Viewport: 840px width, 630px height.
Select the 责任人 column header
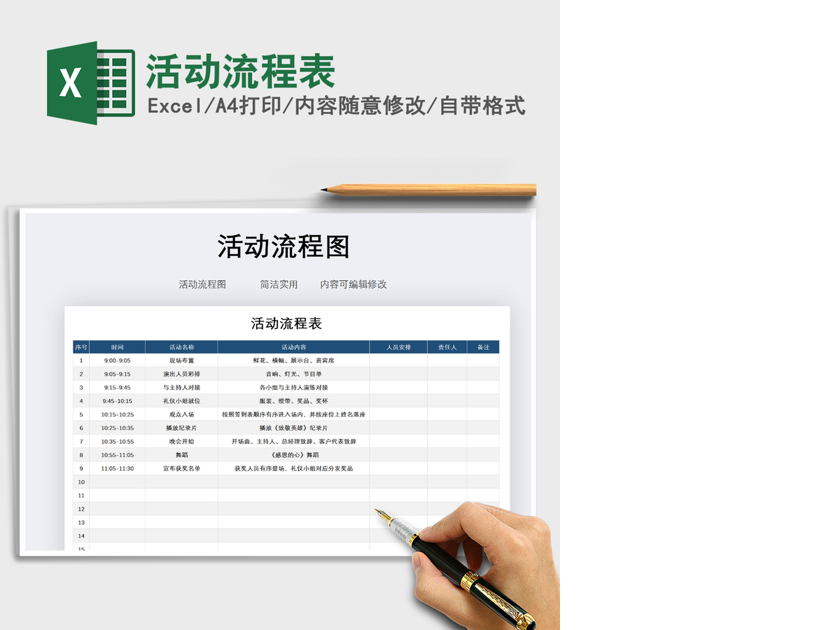[x=447, y=347]
